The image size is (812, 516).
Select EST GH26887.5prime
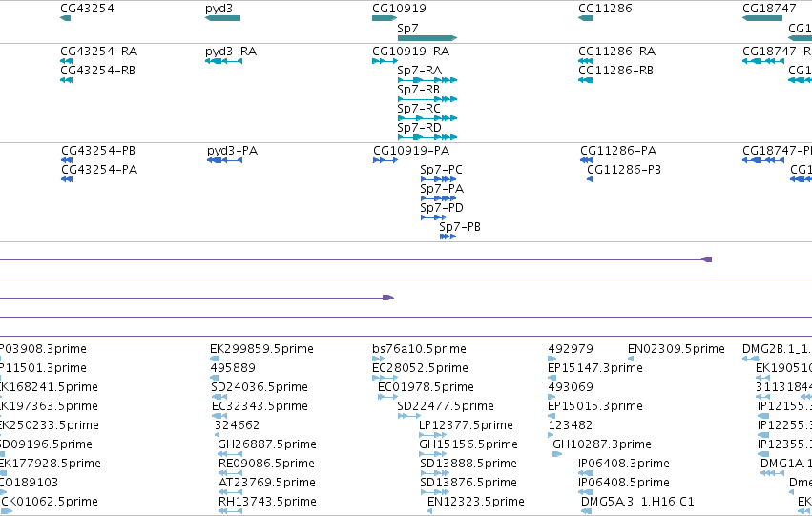point(230,454)
